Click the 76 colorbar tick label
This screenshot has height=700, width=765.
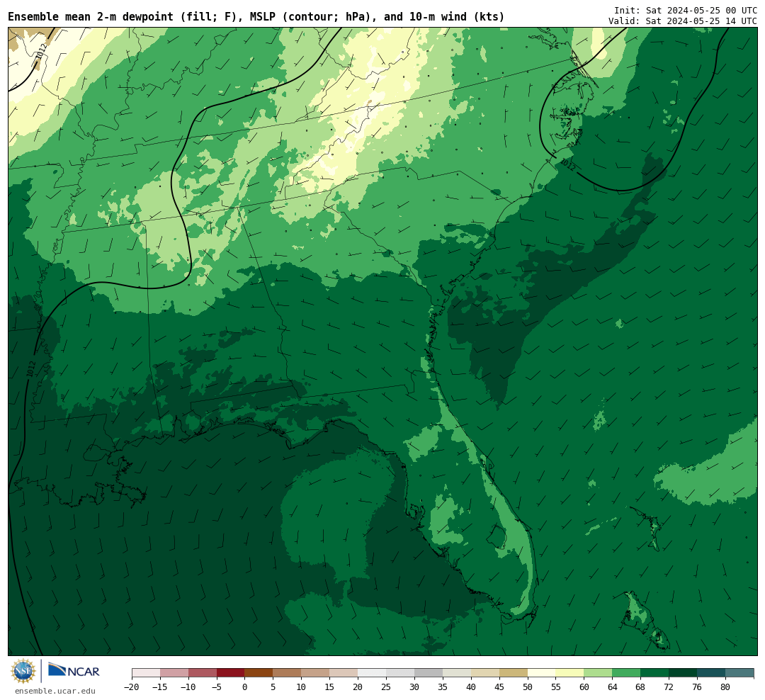697,687
